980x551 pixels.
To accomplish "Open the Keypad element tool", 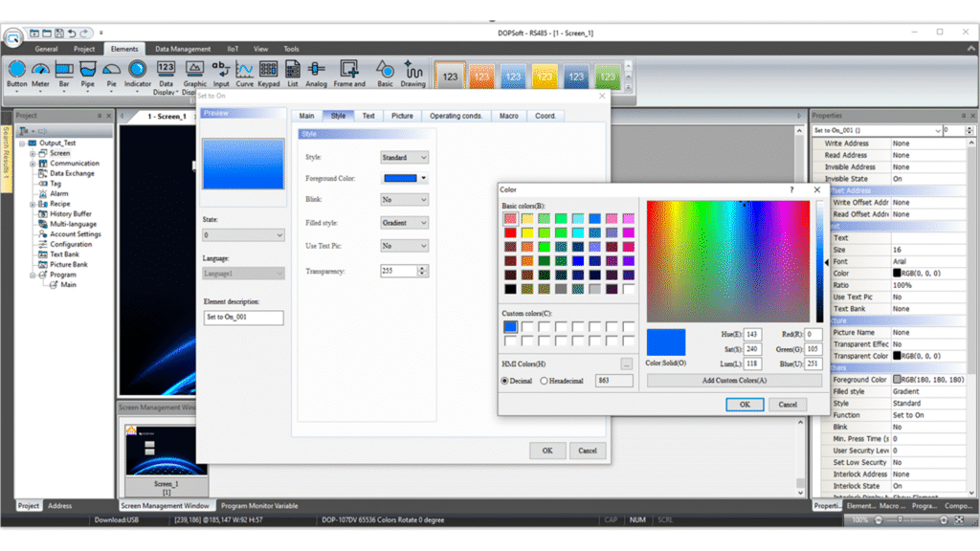I will tap(269, 69).
